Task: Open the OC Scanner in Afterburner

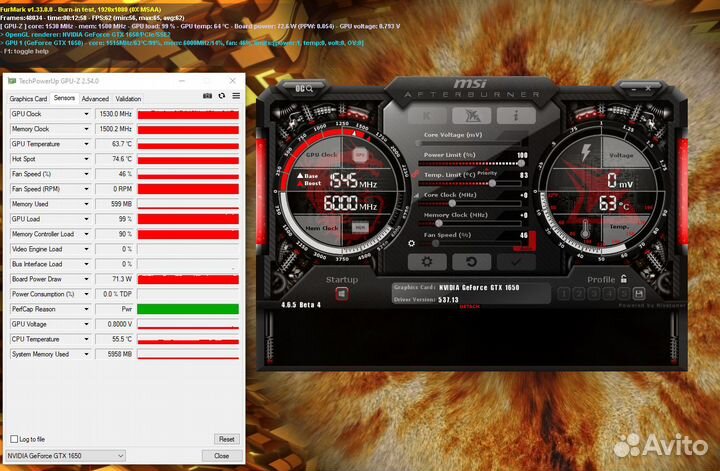Action: (304, 88)
